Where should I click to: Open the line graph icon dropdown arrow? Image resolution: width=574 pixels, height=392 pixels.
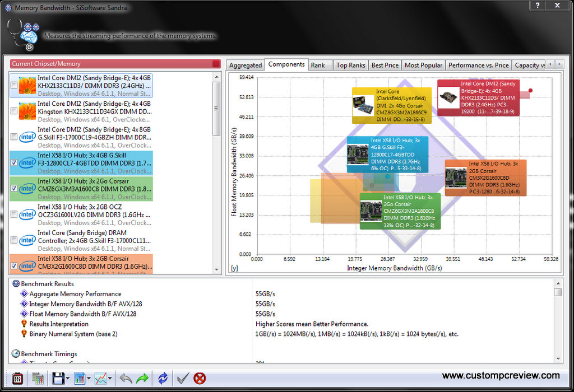(110, 379)
